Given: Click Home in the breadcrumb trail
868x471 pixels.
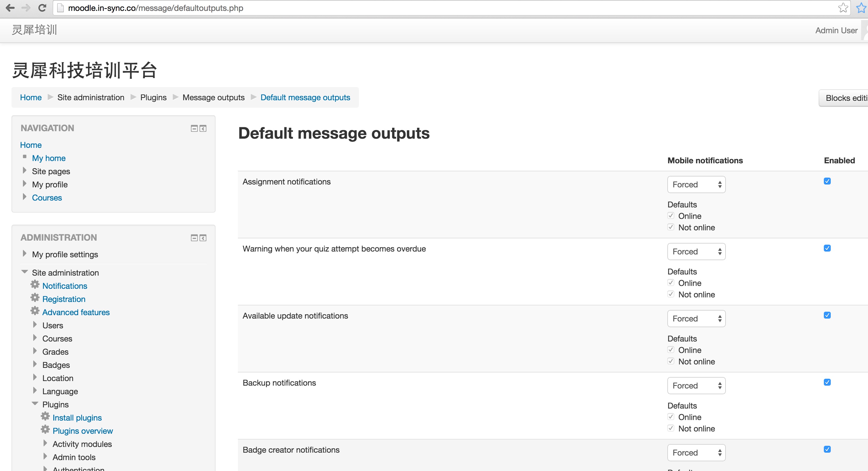Looking at the screenshot, I should [x=31, y=97].
